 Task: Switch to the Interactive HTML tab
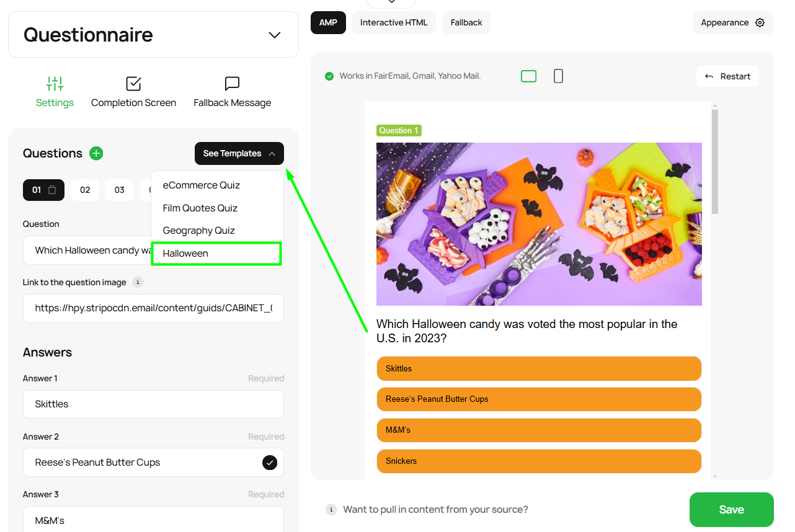pyautogui.click(x=394, y=23)
